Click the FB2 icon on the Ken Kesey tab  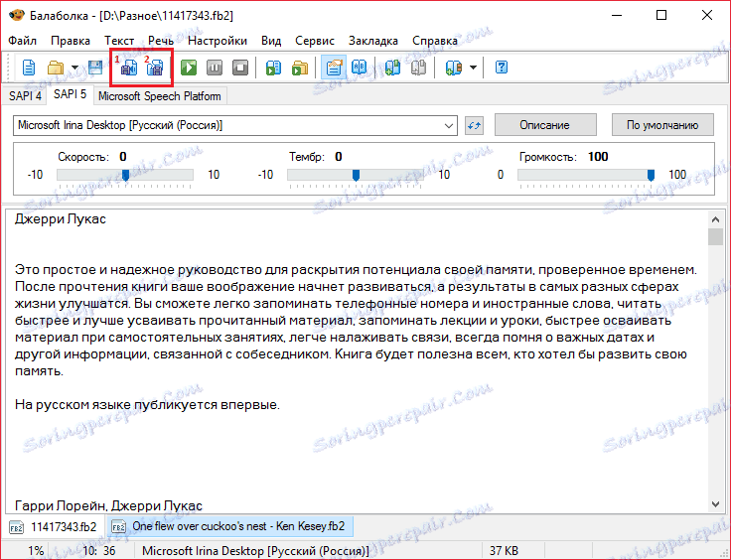(x=118, y=527)
